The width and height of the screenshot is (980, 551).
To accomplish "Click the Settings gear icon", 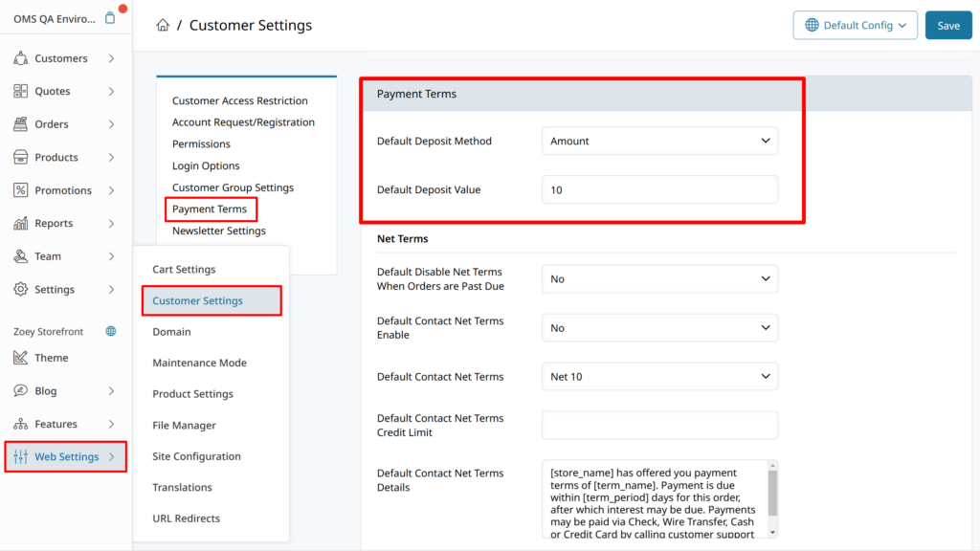I will (21, 289).
